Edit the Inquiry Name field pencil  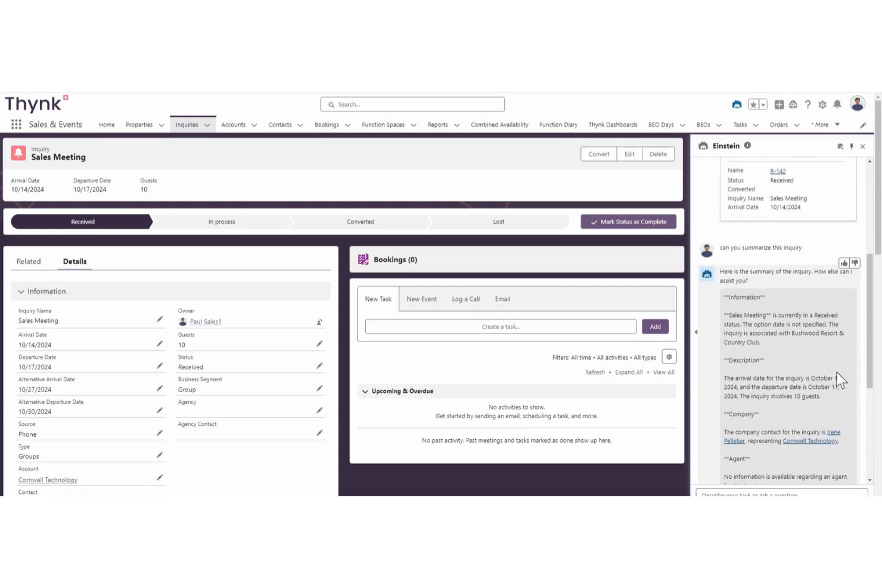coord(160,320)
